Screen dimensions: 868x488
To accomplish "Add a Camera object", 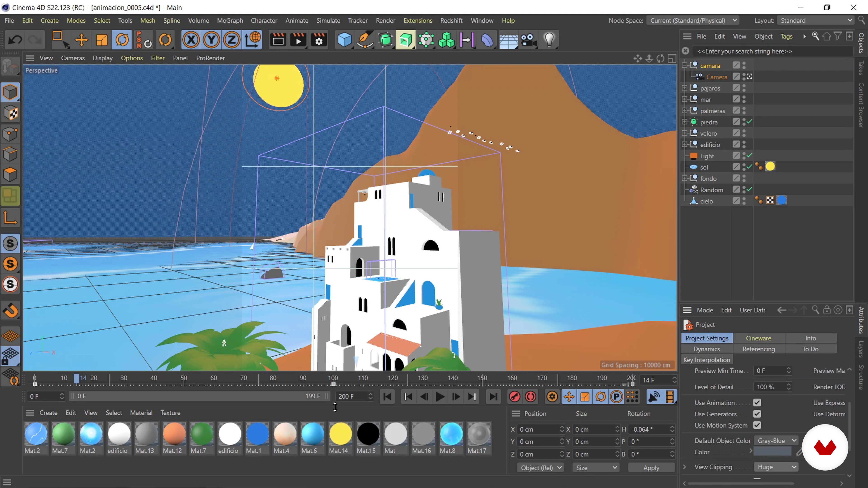I will 529,40.
